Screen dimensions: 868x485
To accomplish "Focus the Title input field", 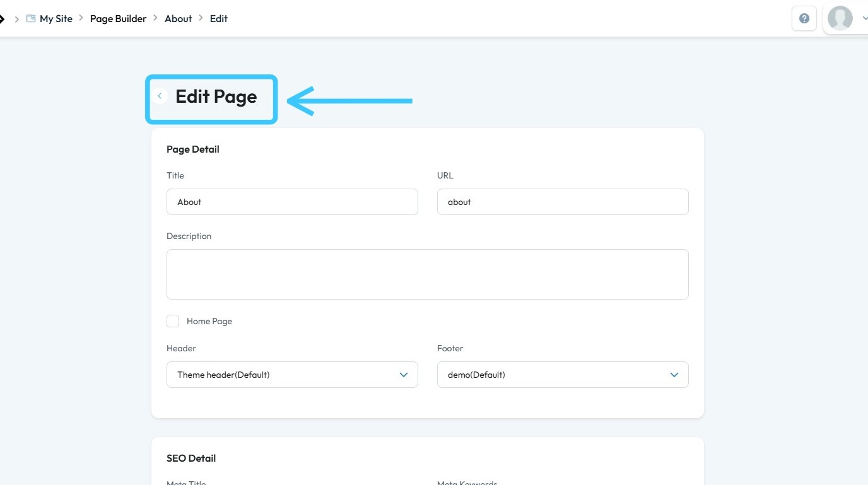I will (x=292, y=202).
